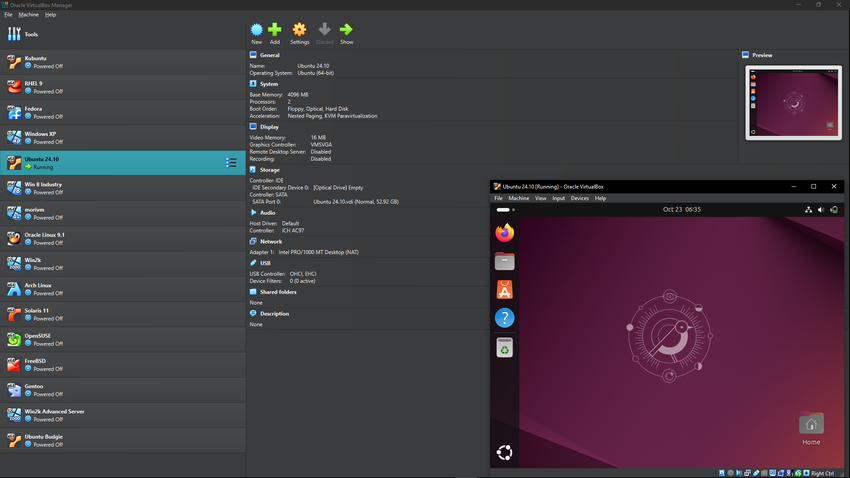Select the Oracle Linux 9.1 virtual machine
Image resolution: width=850 pixels, height=478 pixels.
coord(123,238)
